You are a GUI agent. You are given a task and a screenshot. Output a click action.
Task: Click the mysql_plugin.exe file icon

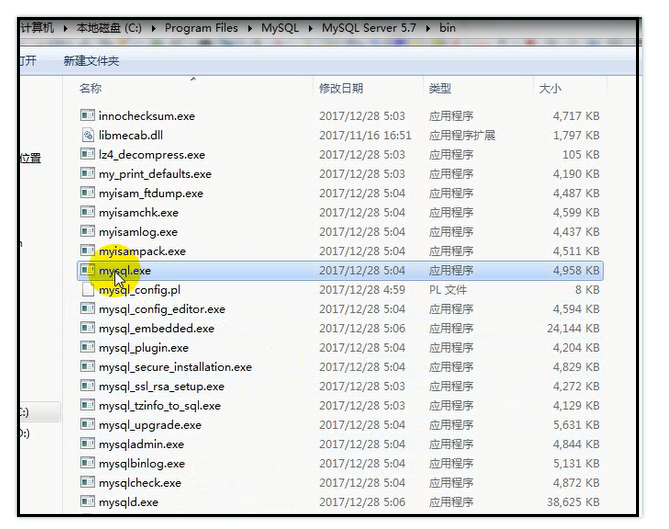(x=87, y=347)
